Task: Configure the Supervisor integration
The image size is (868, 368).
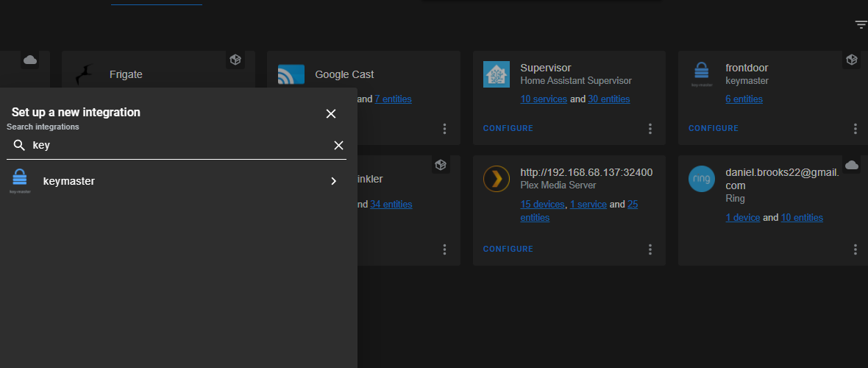Action: (x=508, y=128)
